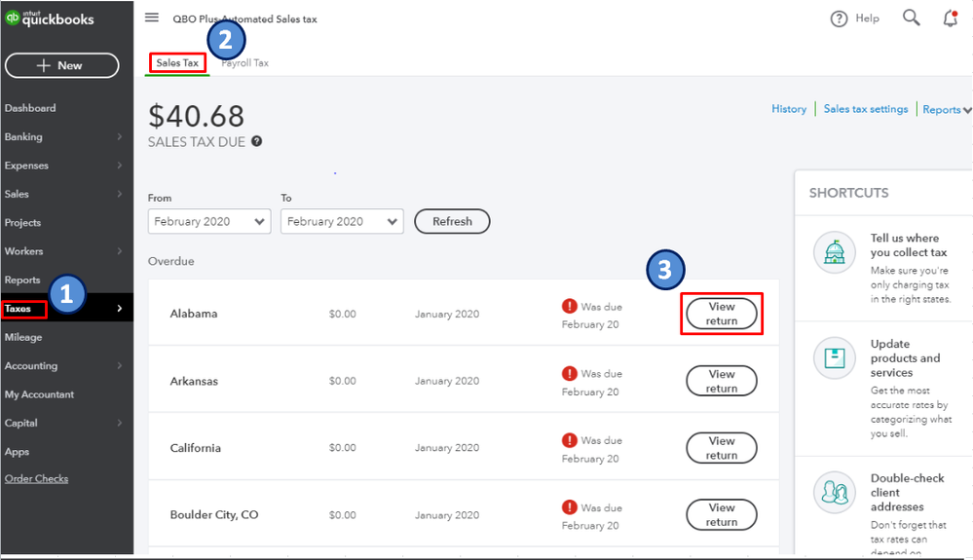Open Projects in the sidebar
Viewport: 973px width, 560px height.
coord(22,223)
